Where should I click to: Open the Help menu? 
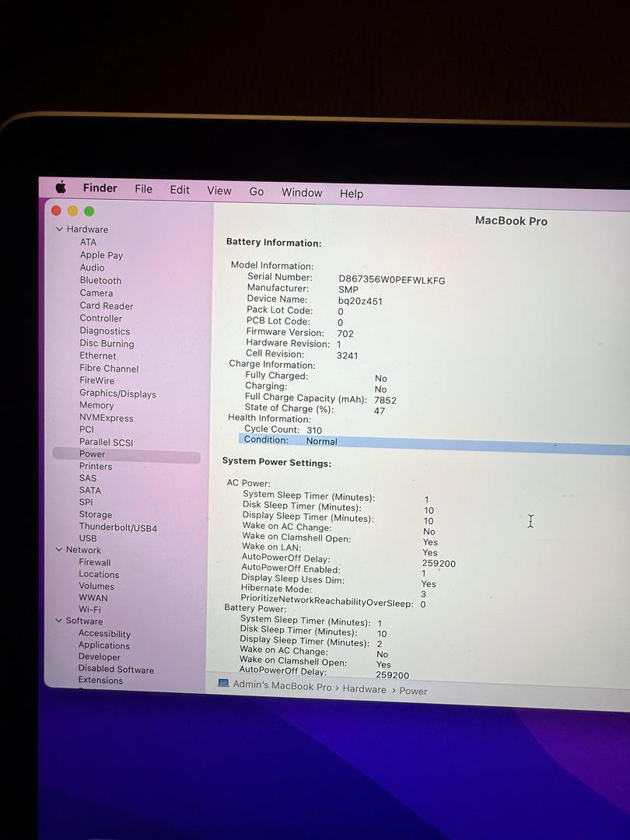point(352,194)
